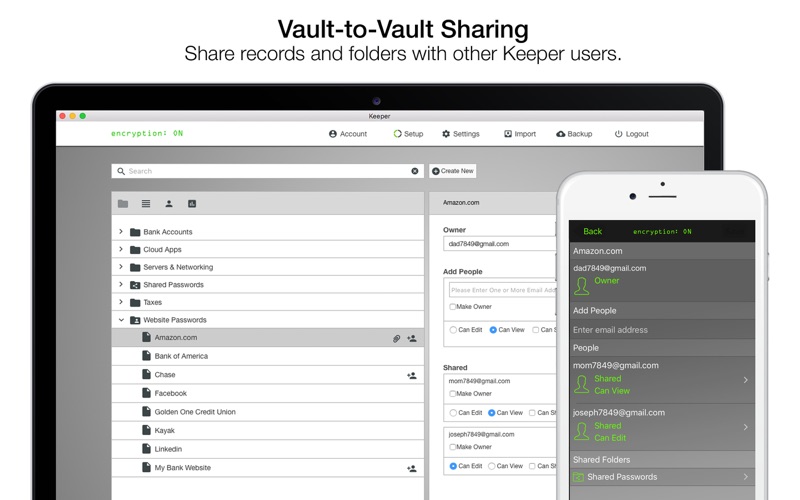800x500 pixels.
Task: Click share icon on Chase record
Action: (x=411, y=376)
